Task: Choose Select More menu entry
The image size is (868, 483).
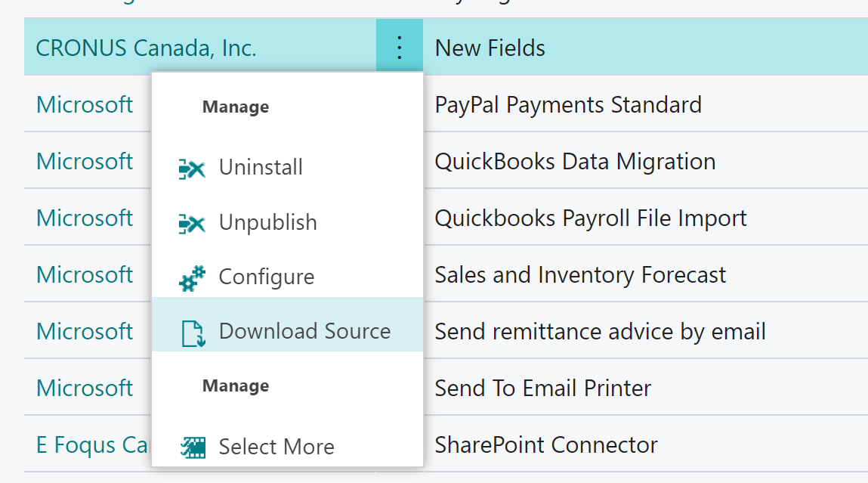Action: 287,446
